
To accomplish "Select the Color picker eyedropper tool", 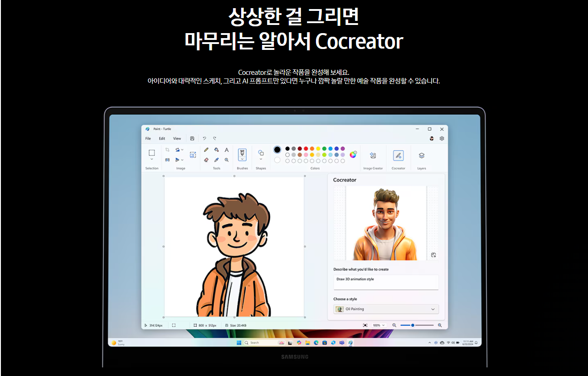I will (217, 160).
